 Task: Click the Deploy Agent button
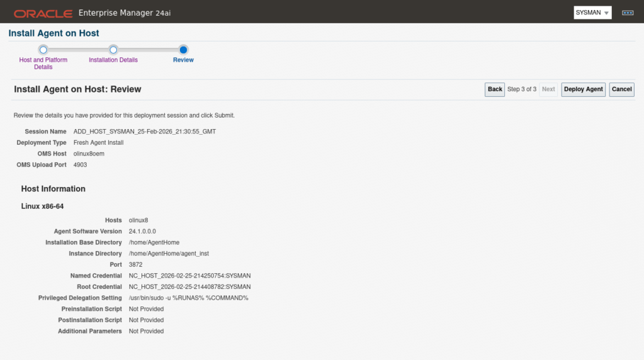[x=583, y=89]
